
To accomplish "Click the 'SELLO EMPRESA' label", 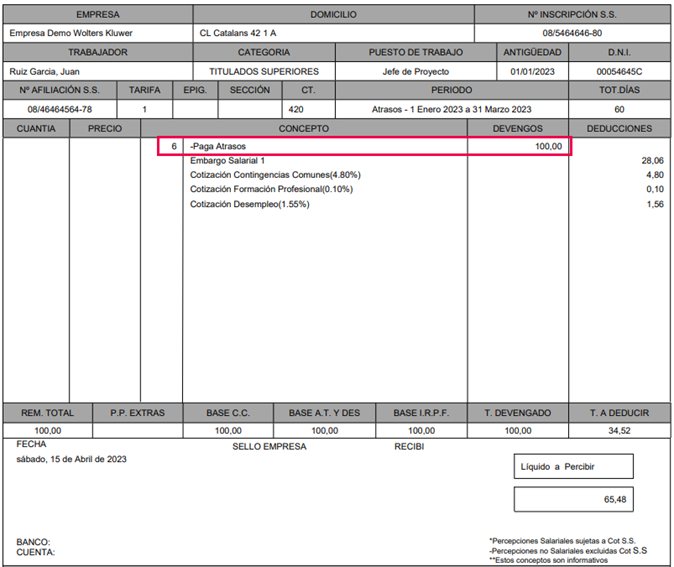I will 270,447.
